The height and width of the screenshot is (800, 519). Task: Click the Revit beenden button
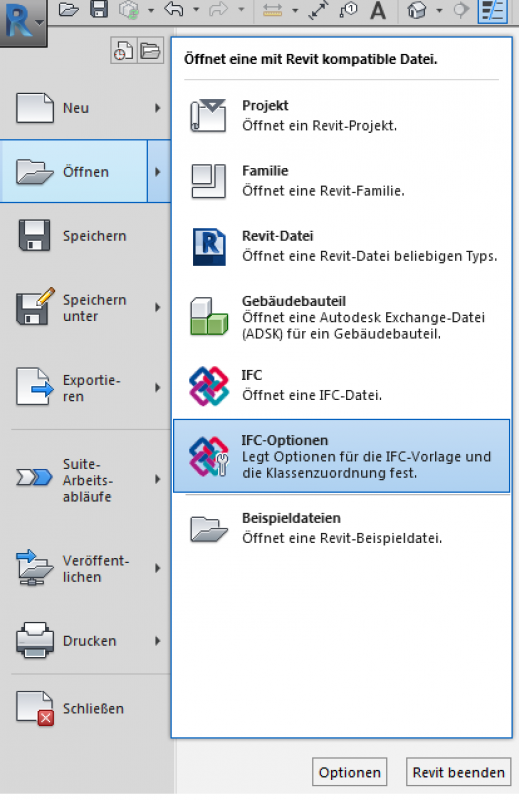click(x=458, y=772)
